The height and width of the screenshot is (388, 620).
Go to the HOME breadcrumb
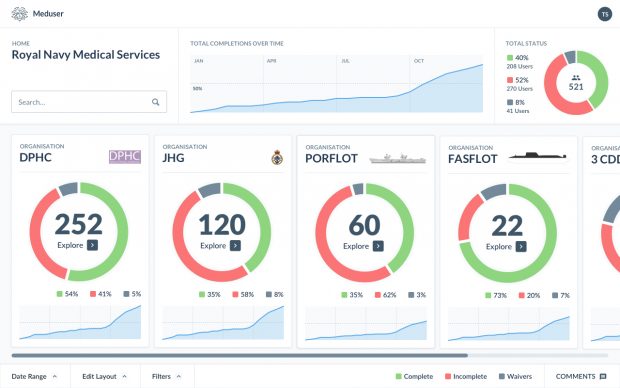tap(21, 43)
